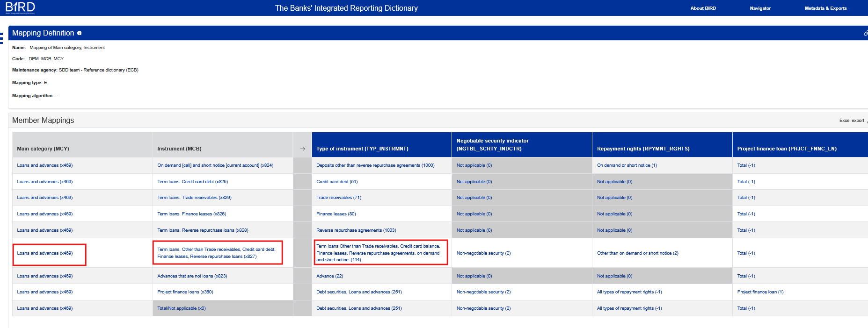Open Total/Not applicable (x0) link
Screen dimensions: 868x328
182,308
